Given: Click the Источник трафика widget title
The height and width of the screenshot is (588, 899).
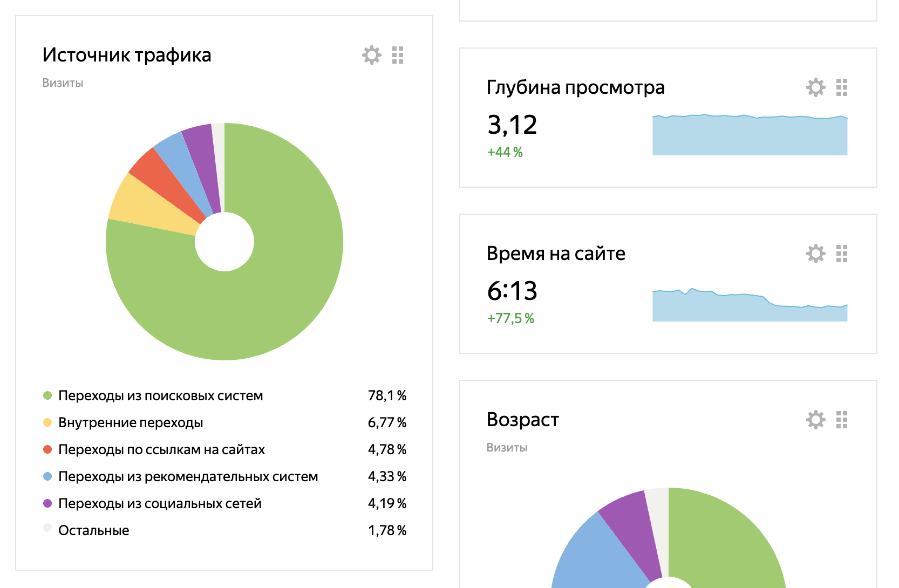Looking at the screenshot, I should [127, 55].
